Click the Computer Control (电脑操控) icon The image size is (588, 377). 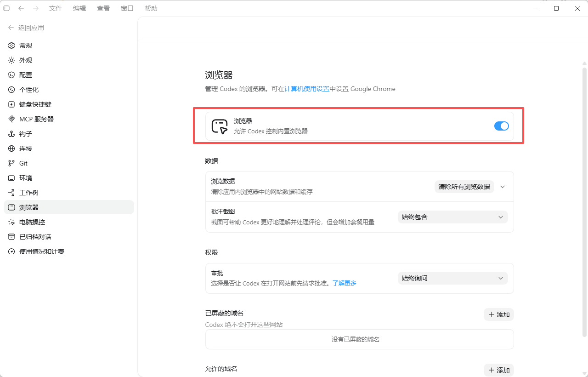click(11, 222)
